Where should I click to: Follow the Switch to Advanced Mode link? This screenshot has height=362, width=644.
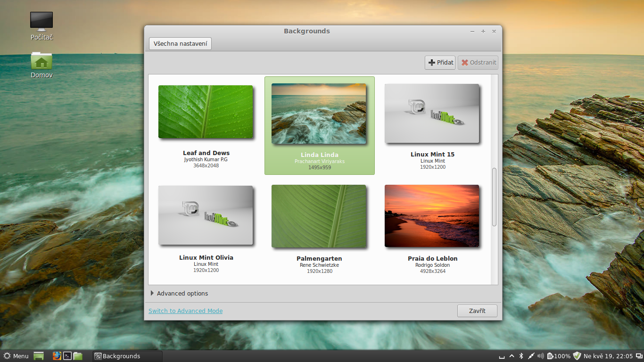click(185, 311)
